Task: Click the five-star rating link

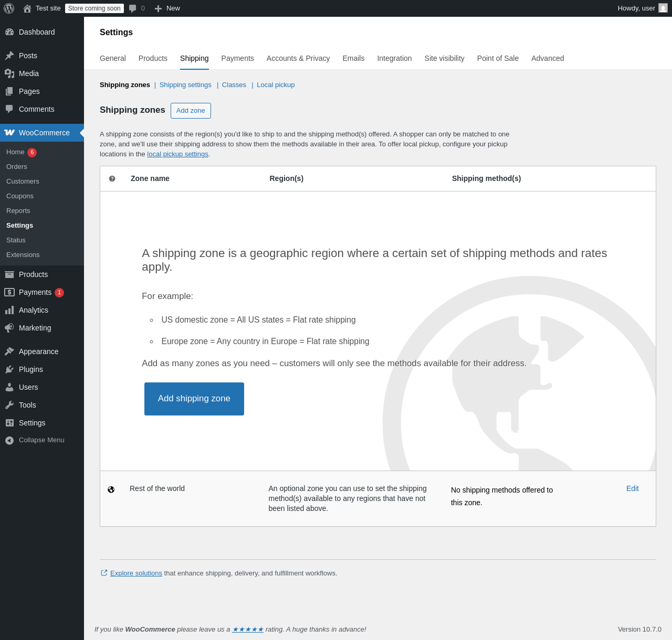Action: coord(248,630)
